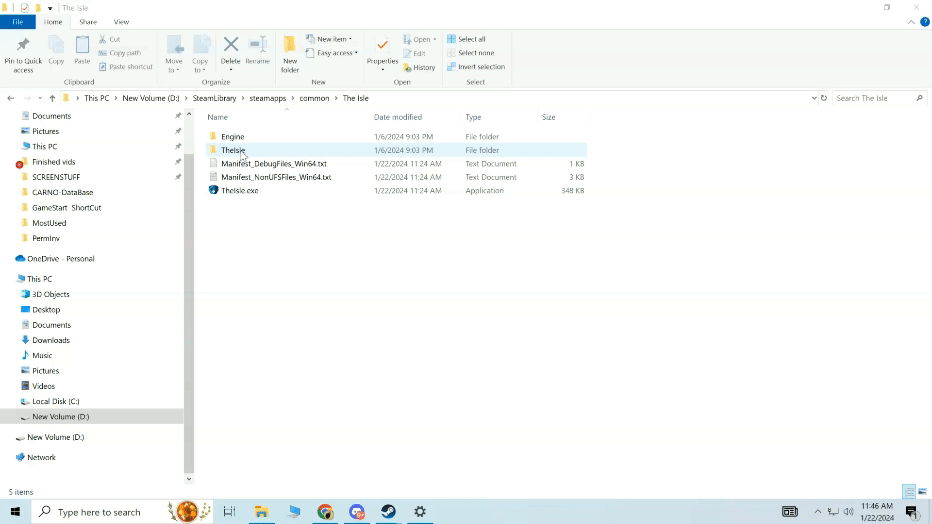This screenshot has height=524, width=932.
Task: Select the Engine folder
Action: pyautogui.click(x=396, y=137)
